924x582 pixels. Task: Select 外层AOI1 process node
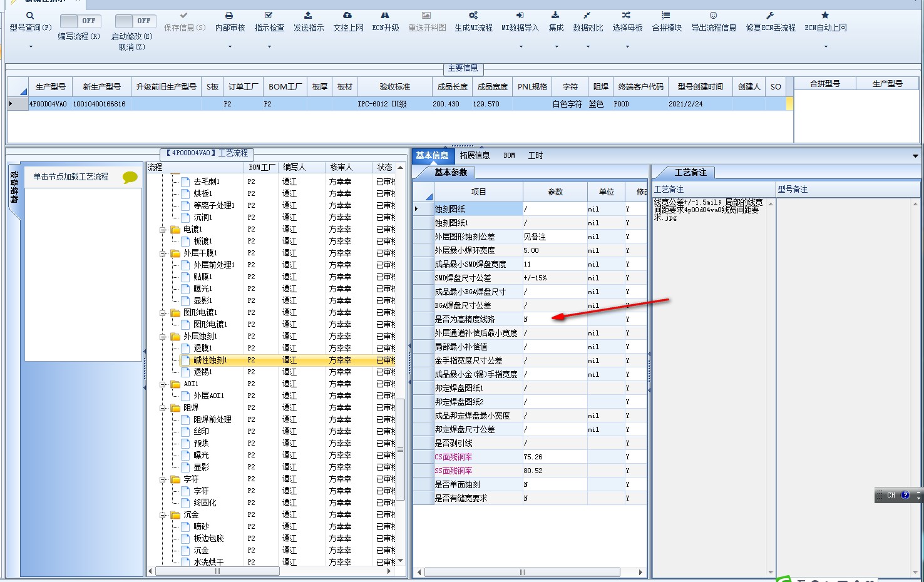click(208, 396)
